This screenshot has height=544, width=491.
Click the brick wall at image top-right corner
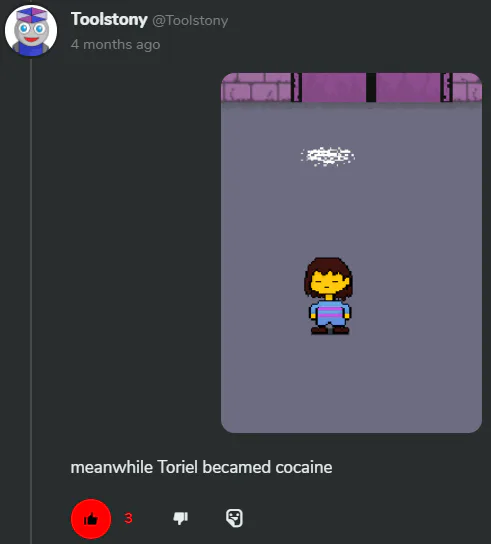467,87
